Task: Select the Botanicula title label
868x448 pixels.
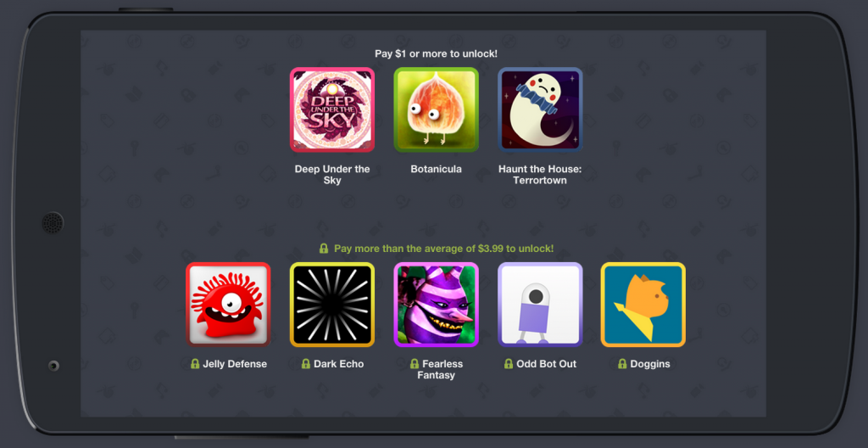Action: 437,169
